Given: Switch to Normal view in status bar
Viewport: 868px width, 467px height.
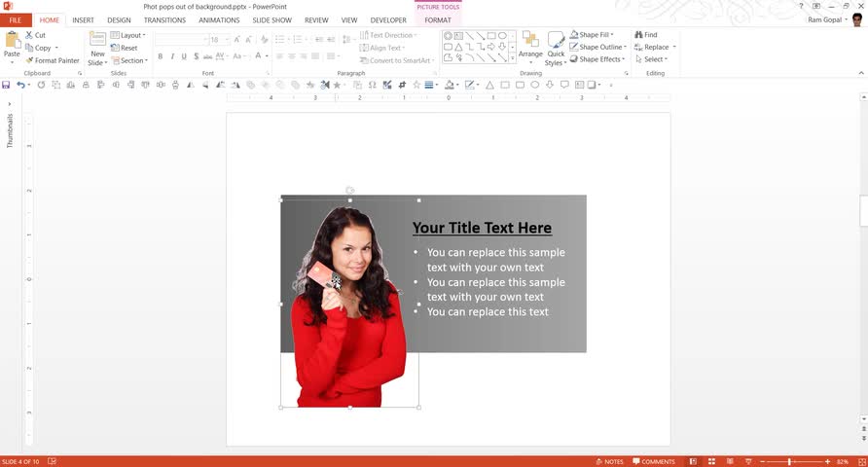Looking at the screenshot, I should tap(693, 461).
